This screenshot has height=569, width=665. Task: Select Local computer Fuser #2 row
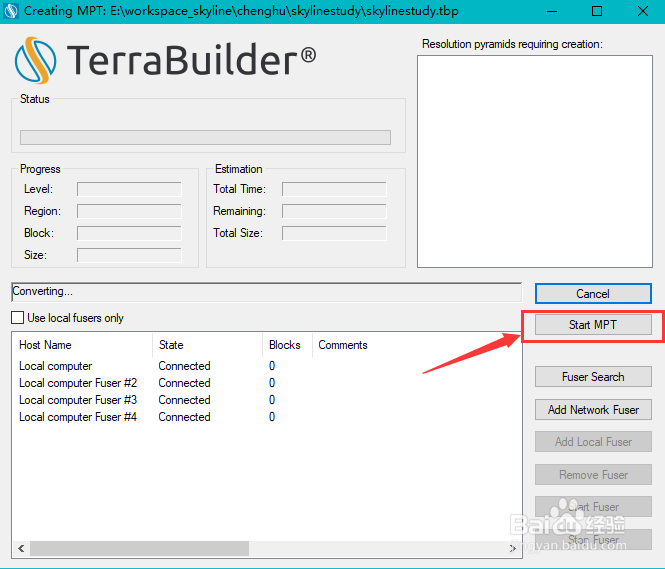(x=266, y=383)
